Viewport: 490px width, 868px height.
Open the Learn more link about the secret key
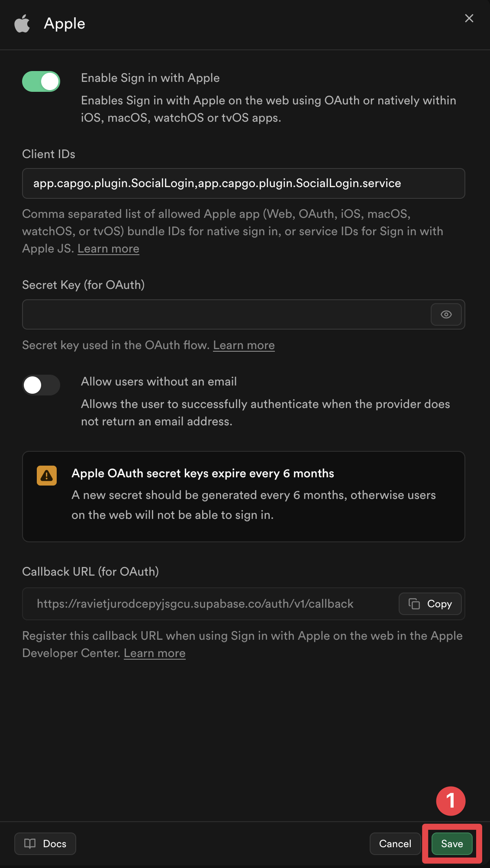tap(244, 345)
